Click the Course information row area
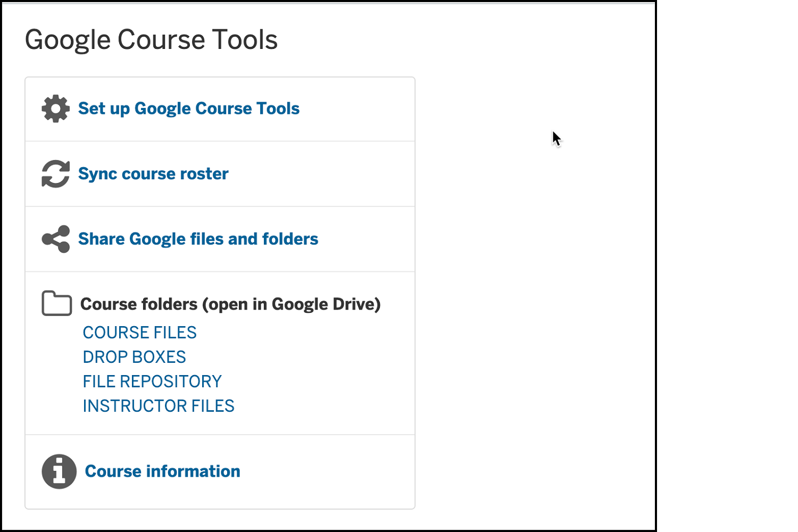 point(220,472)
